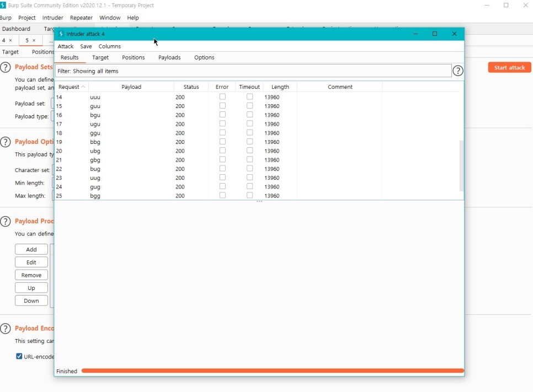Click the Down button
This screenshot has width=533, height=392.
31,300
